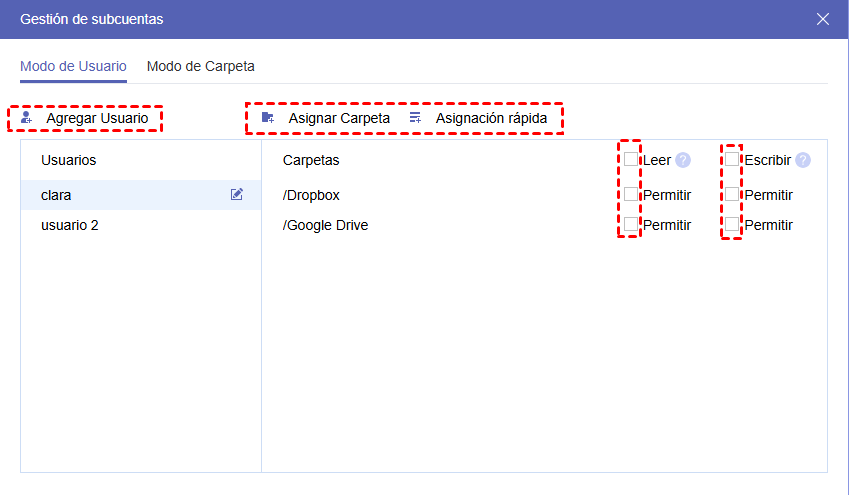Toggle the Leer header checkbox
Viewport: 849px width, 495px height.
pyautogui.click(x=631, y=160)
